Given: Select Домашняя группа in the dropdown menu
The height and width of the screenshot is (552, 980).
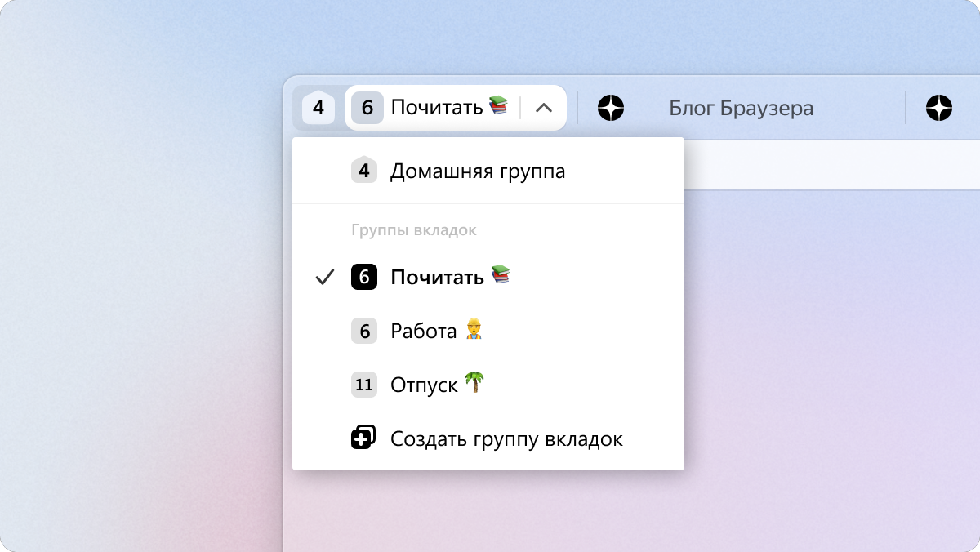Looking at the screenshot, I should pyautogui.click(x=488, y=171).
